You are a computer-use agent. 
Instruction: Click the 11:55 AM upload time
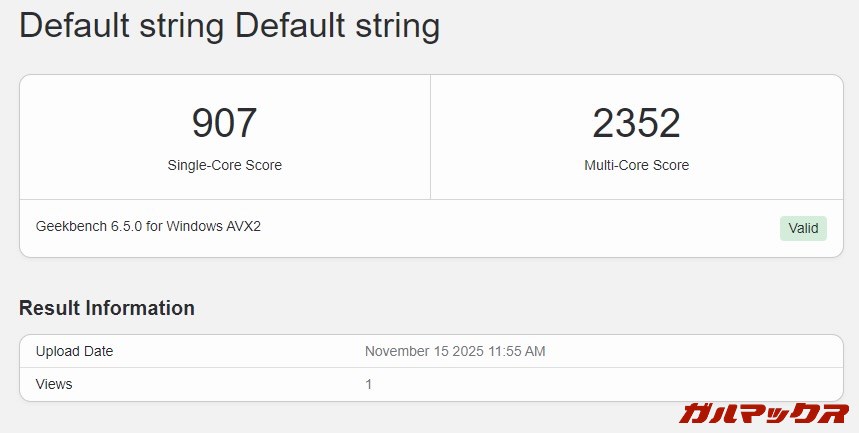(x=517, y=351)
